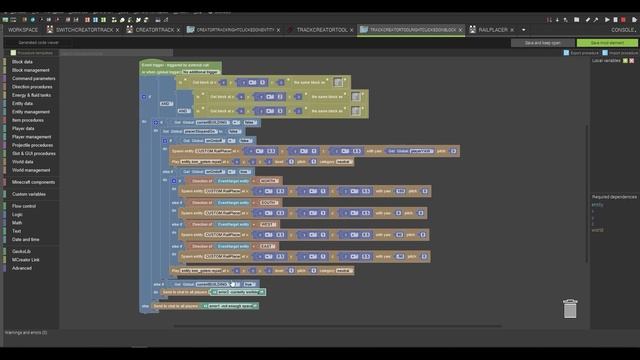
Task: Click the Procedure templates icon
Action: [13, 53]
